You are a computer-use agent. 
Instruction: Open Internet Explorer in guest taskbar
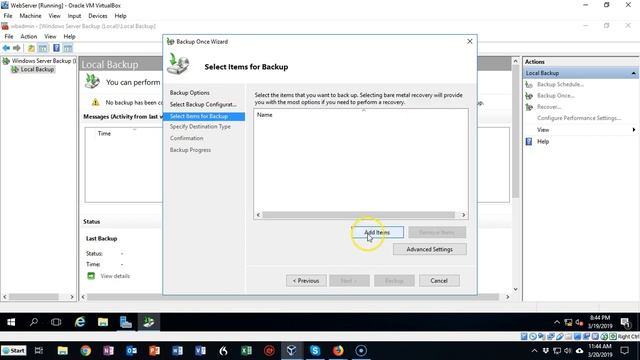(x=80, y=322)
